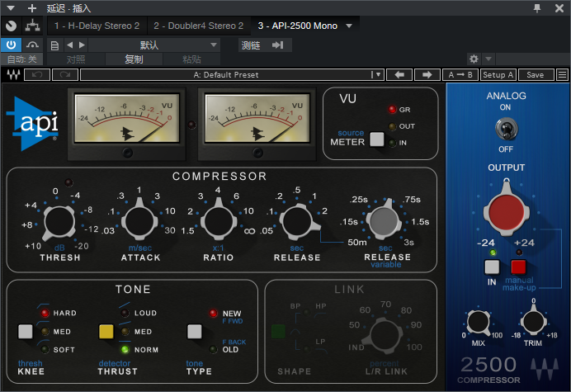571x392 pixels.
Task: Open the Waves hamburger menu
Action: [562, 74]
